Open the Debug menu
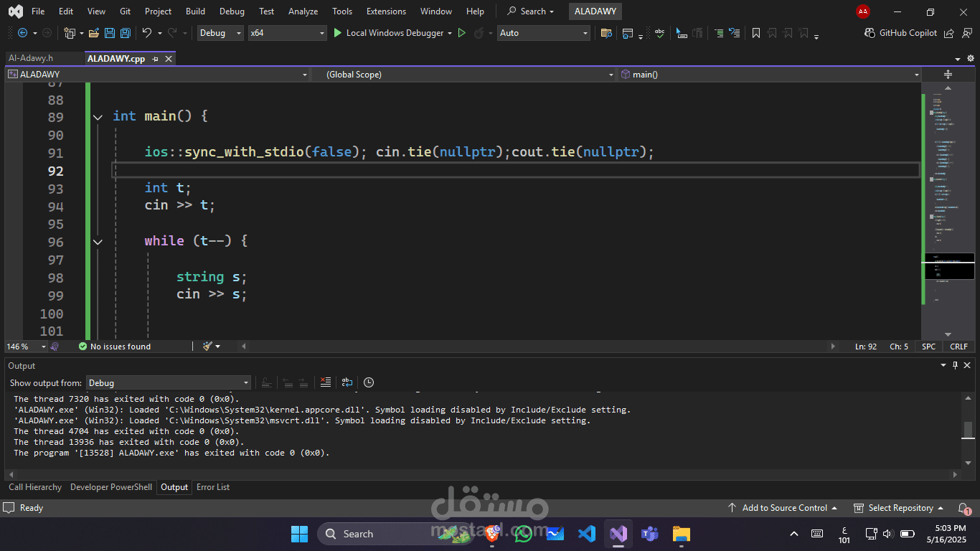The height and width of the screenshot is (551, 980). (x=232, y=11)
